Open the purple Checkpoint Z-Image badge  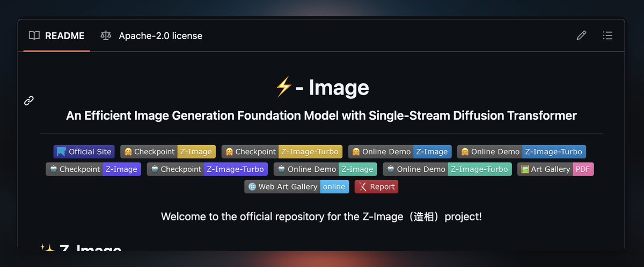point(93,169)
